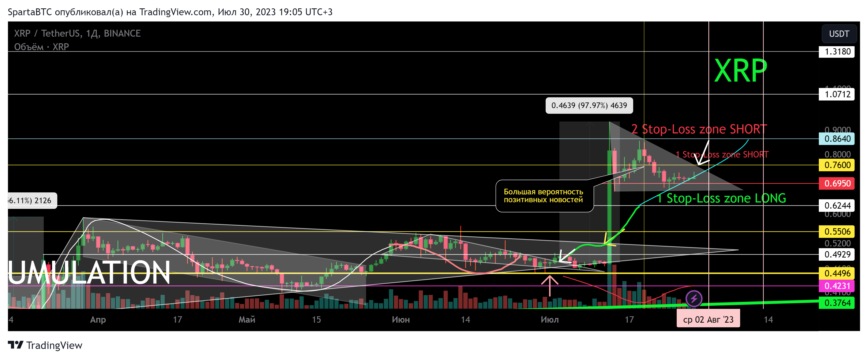Click the TradingView.com header text
Image resolution: width=868 pixels, height=359 pixels.
176,12
